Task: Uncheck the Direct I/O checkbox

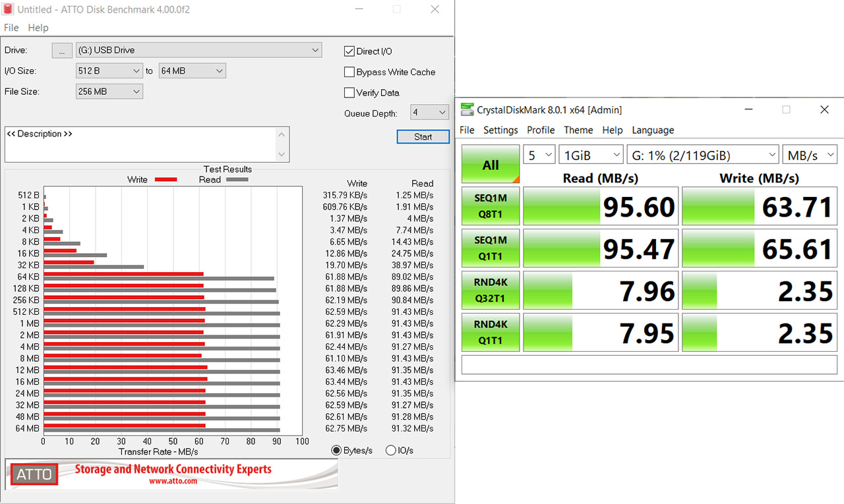Action: tap(349, 51)
